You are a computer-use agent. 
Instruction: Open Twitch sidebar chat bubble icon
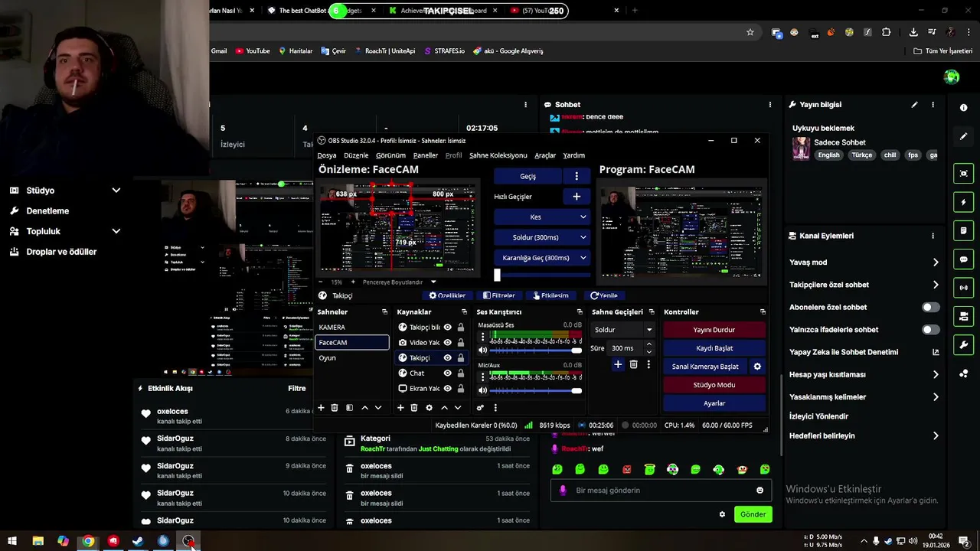tap(964, 259)
